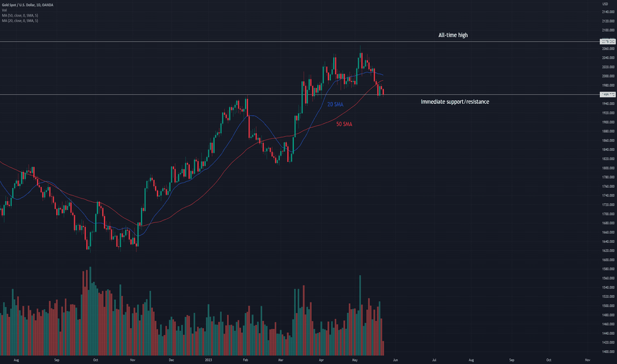The image size is (617, 364).
Task: Click the 2000.000 price axis label
Action: 608,76
